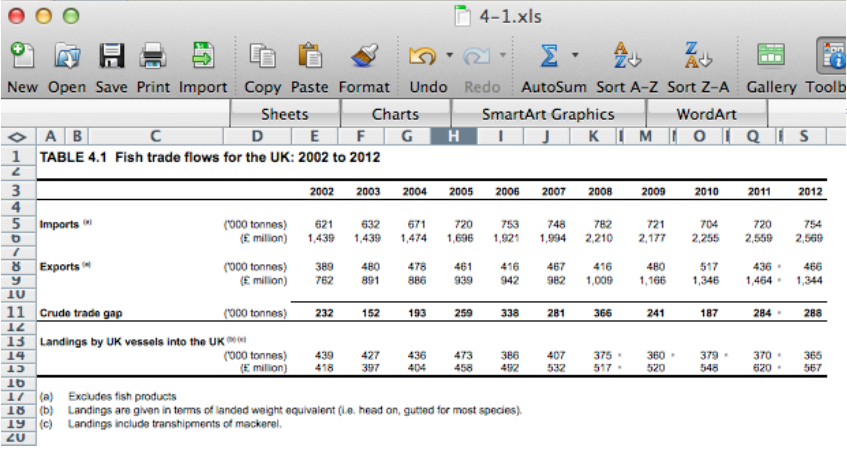Select the Format paintbrush icon
Image resolution: width=847 pixels, height=450 pixels.
364,55
